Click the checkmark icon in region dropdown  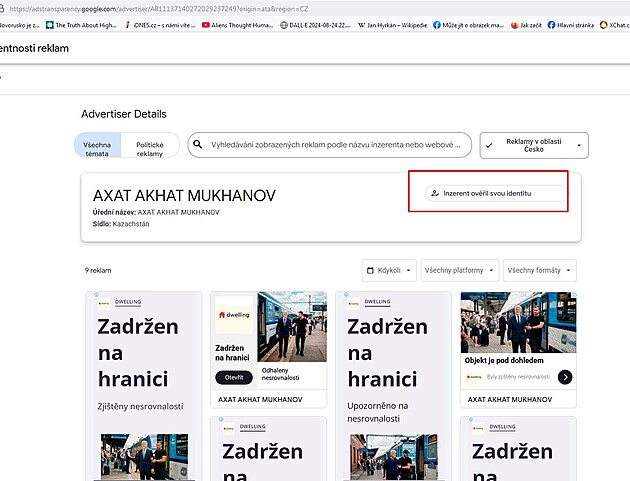489,145
